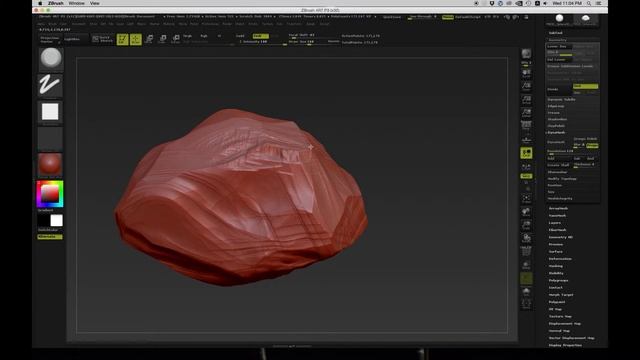Collapse the Geometry section
This screenshot has width=640, height=360.
558,40
